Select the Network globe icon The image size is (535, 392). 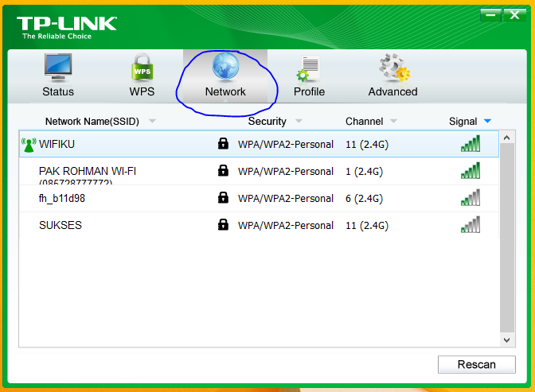[x=225, y=67]
